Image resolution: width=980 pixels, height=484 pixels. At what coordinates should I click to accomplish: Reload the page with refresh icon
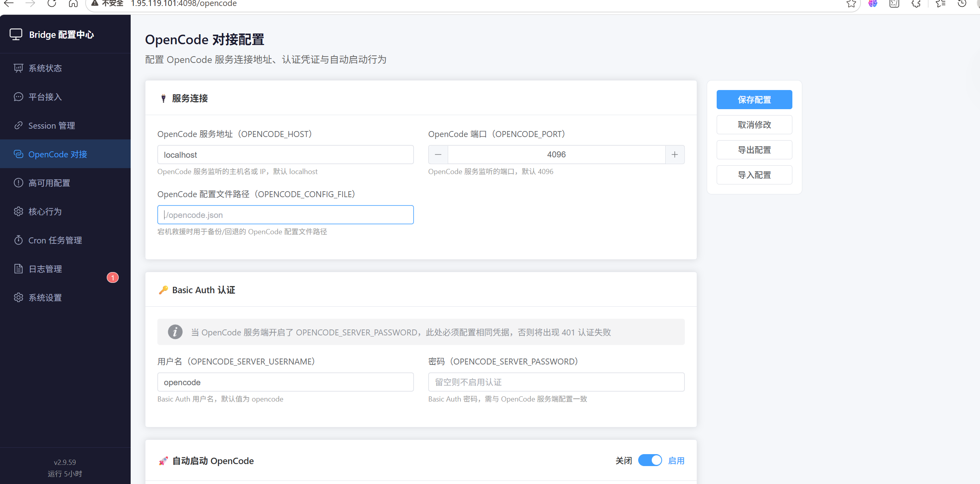(x=52, y=4)
